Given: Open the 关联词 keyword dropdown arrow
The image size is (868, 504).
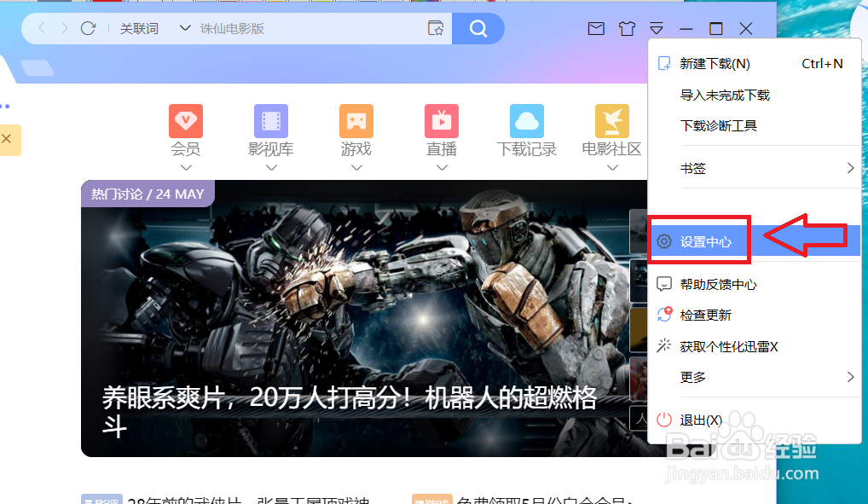Looking at the screenshot, I should pyautogui.click(x=185, y=27).
